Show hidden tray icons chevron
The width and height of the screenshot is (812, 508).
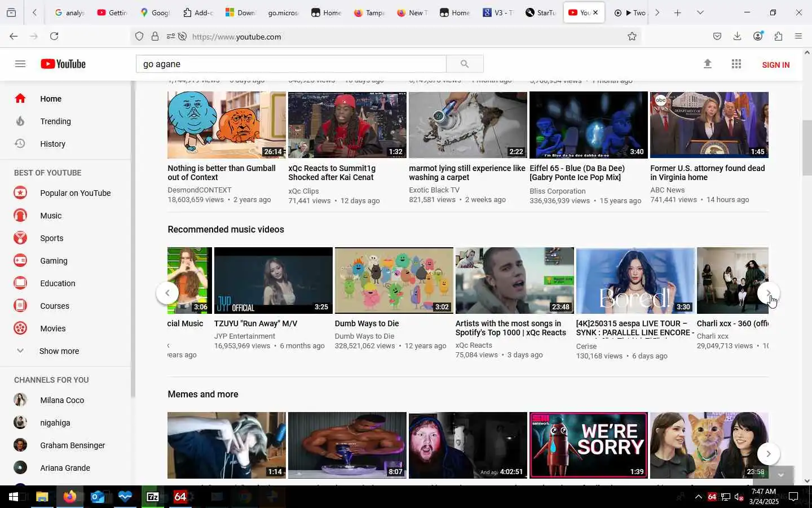[x=698, y=497]
